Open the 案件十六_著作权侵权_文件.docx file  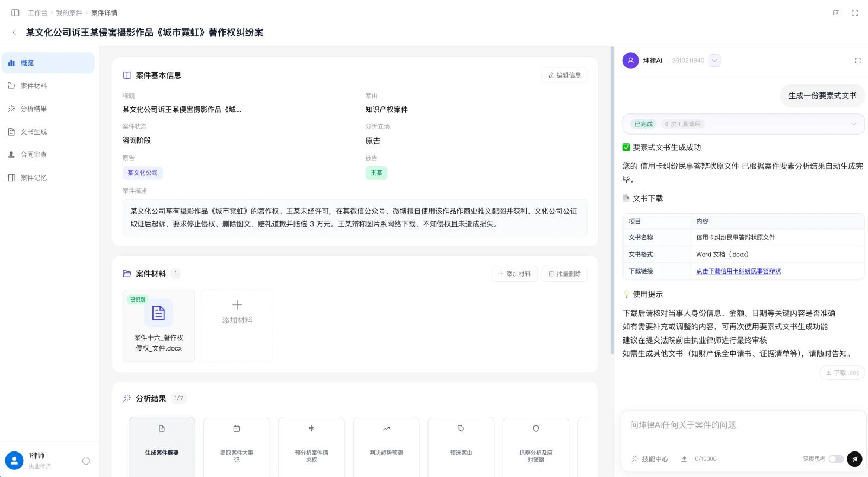pyautogui.click(x=158, y=326)
